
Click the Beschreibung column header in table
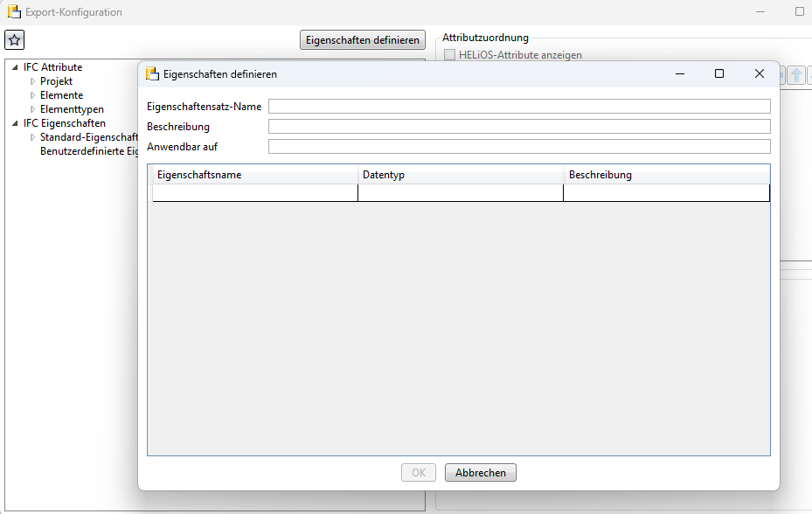(667, 175)
